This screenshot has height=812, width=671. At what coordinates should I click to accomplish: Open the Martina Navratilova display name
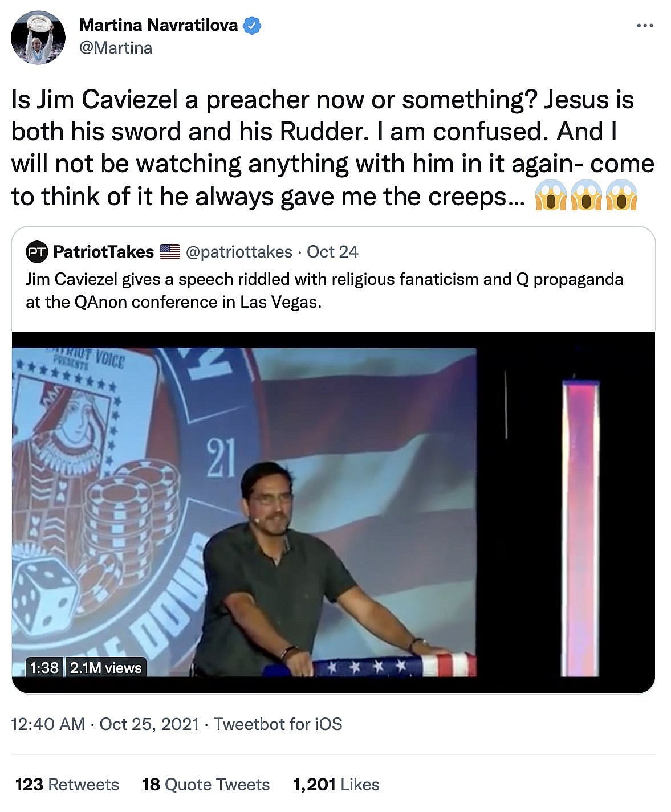158,25
